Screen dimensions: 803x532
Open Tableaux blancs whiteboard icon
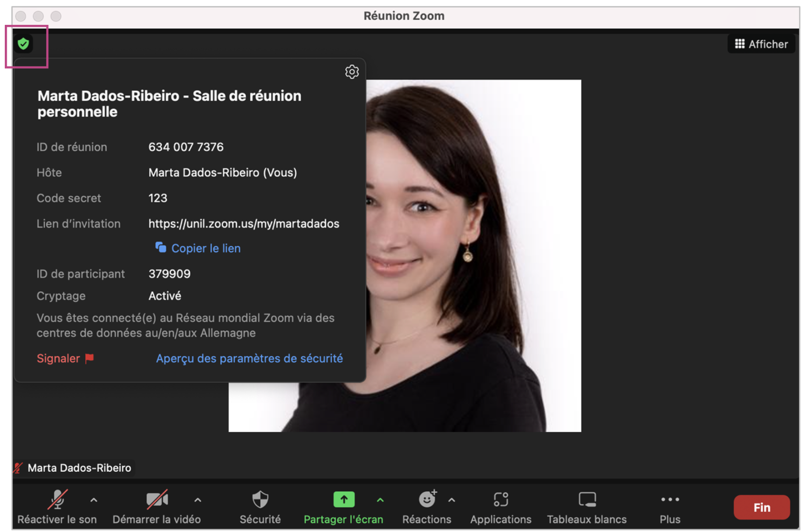point(587,500)
